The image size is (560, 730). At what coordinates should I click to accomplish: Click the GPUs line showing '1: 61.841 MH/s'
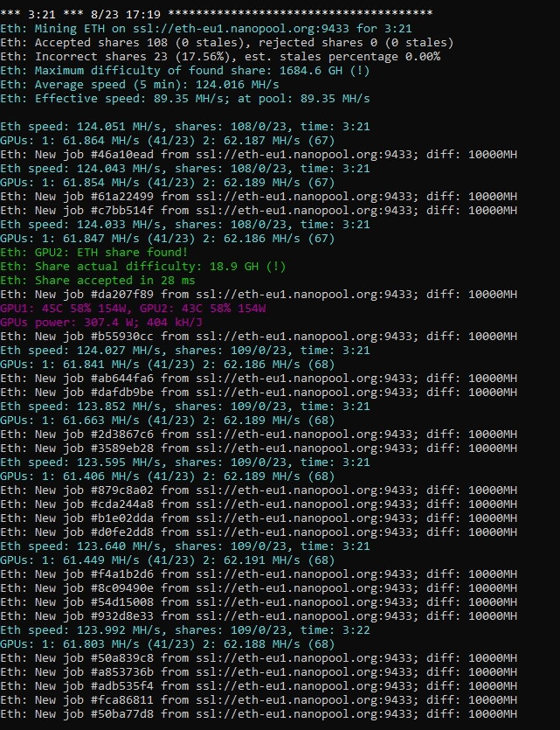[168, 364]
